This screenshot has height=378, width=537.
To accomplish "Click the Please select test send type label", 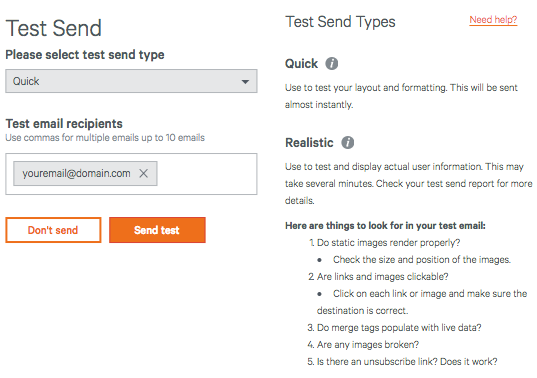I will point(85,55).
